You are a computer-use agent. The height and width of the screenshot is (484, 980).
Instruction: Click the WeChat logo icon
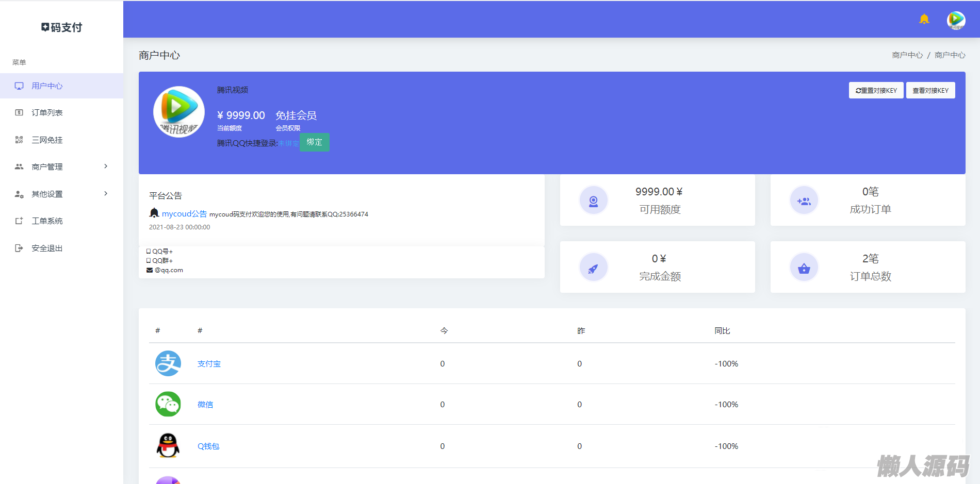tap(168, 404)
